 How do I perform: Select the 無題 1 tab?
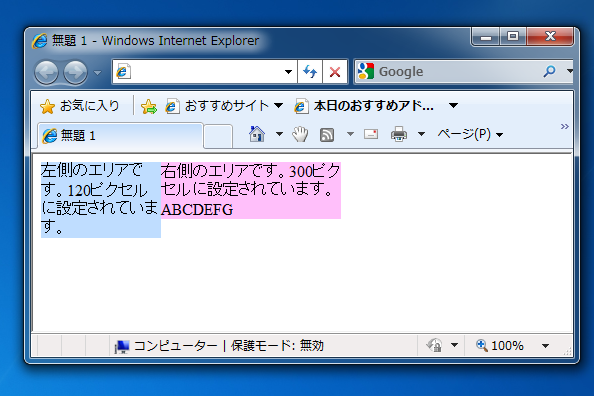click(120, 136)
